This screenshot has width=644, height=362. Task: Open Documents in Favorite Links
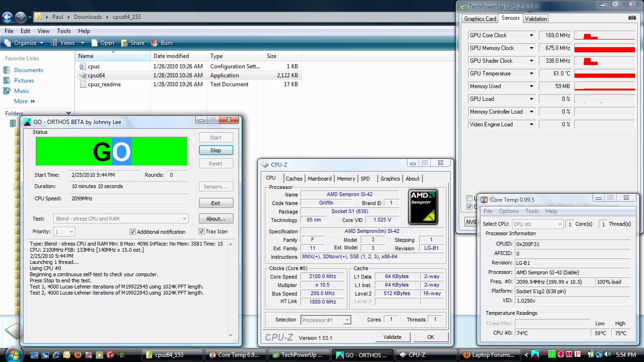click(x=28, y=70)
